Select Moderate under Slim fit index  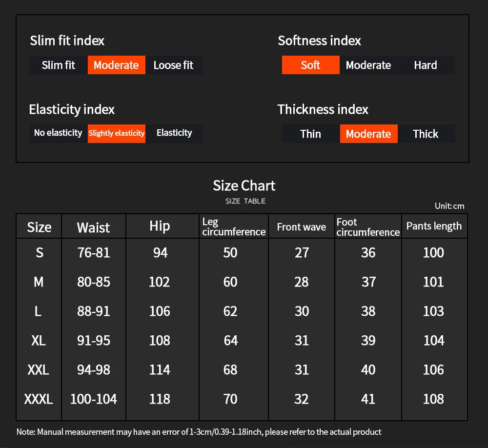pos(116,65)
